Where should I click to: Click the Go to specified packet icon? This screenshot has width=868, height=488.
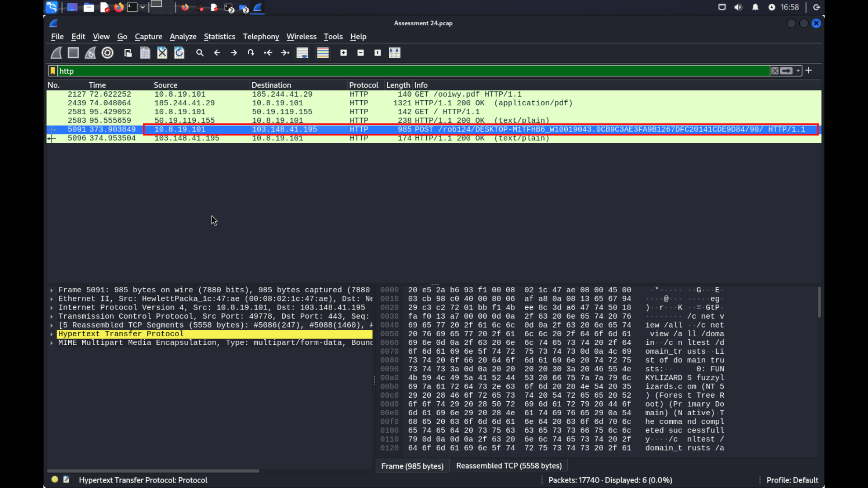tap(251, 53)
